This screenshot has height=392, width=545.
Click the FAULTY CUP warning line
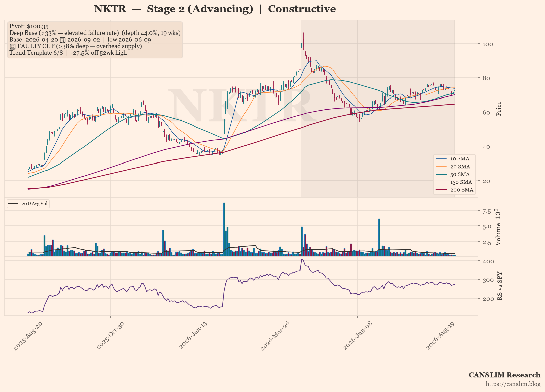coord(75,46)
